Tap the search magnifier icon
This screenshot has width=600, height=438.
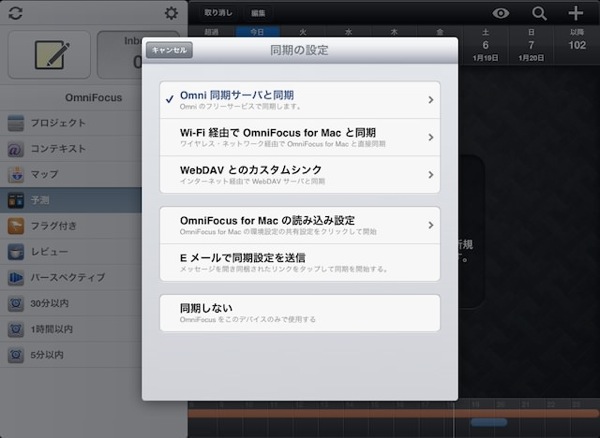click(x=539, y=13)
